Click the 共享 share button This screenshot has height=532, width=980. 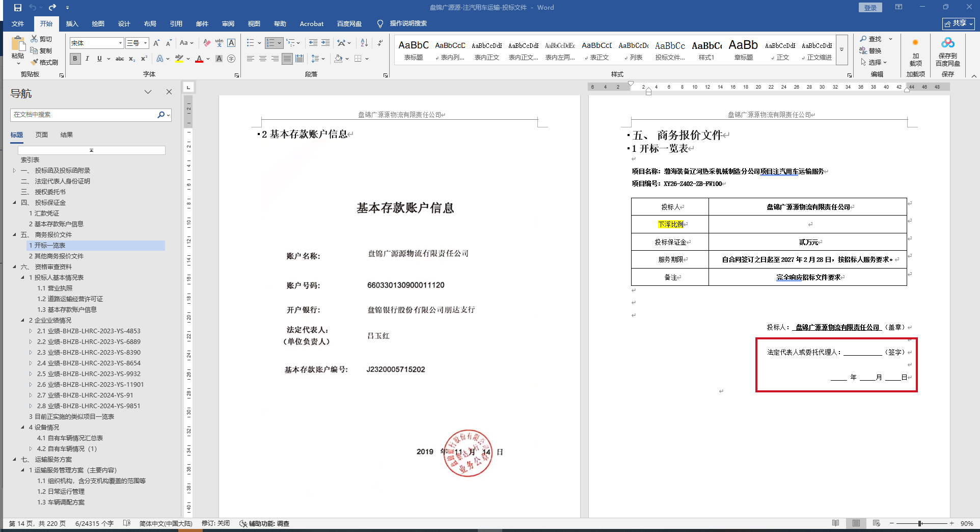(959, 23)
